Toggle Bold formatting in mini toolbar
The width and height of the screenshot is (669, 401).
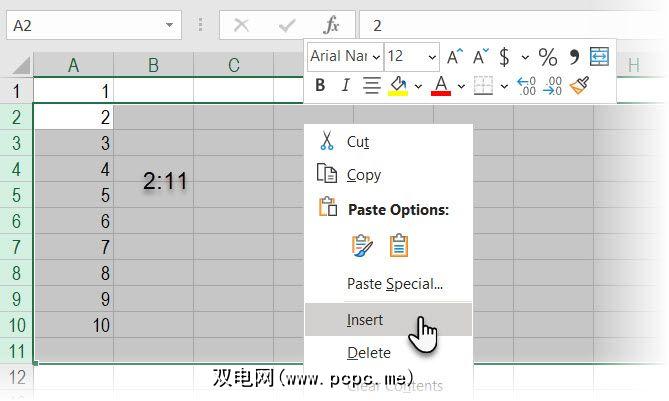(x=320, y=86)
